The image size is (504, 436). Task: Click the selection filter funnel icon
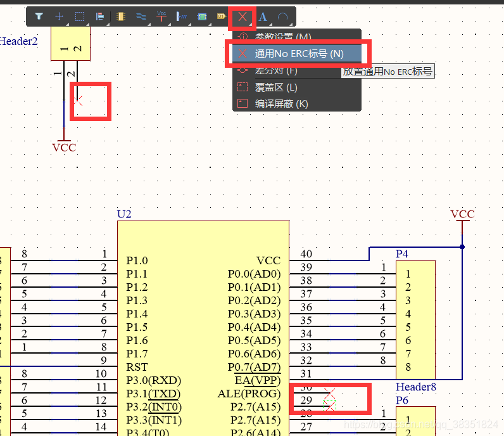pyautogui.click(x=39, y=16)
